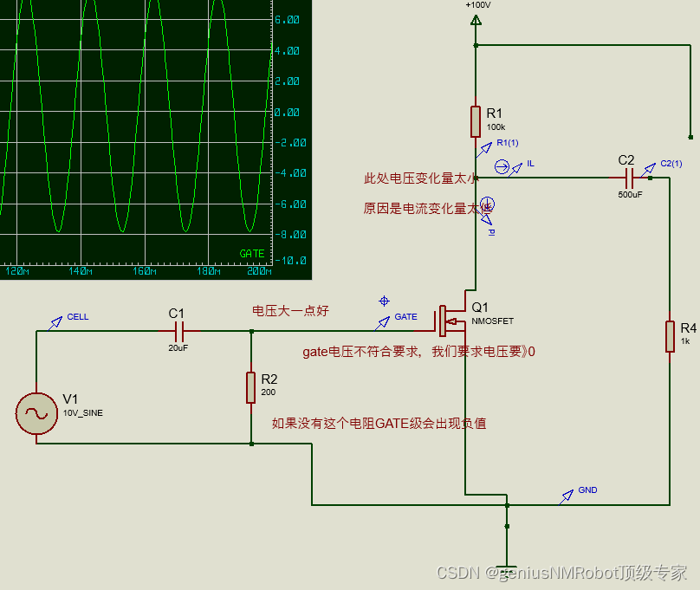Select the C1 capacitor symbol
The width and height of the screenshot is (700, 590).
[x=179, y=331]
